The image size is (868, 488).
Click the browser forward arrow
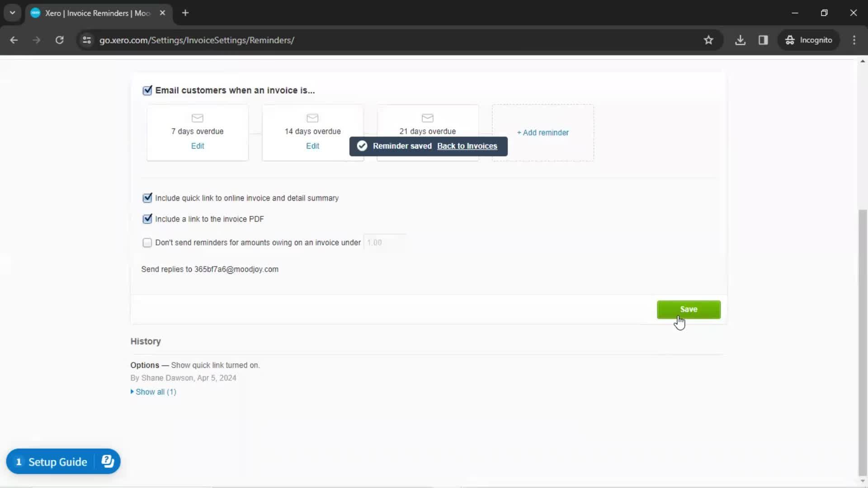[37, 40]
